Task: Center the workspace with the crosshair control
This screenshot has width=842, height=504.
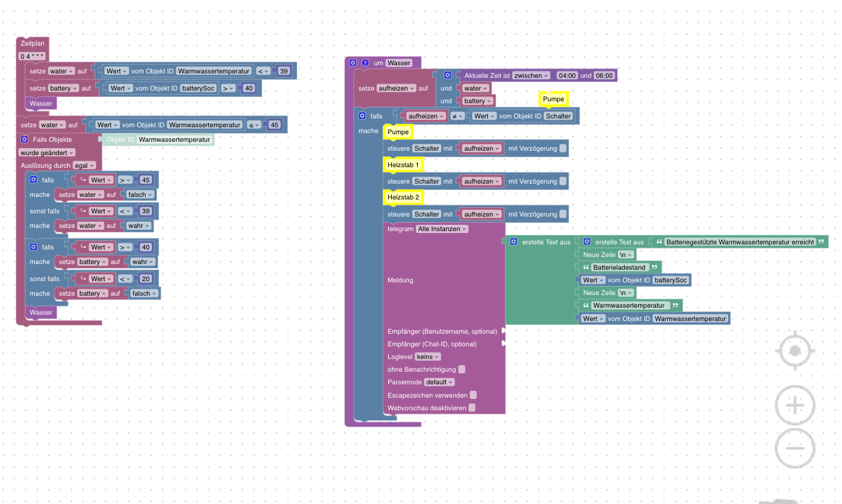Action: tap(795, 351)
